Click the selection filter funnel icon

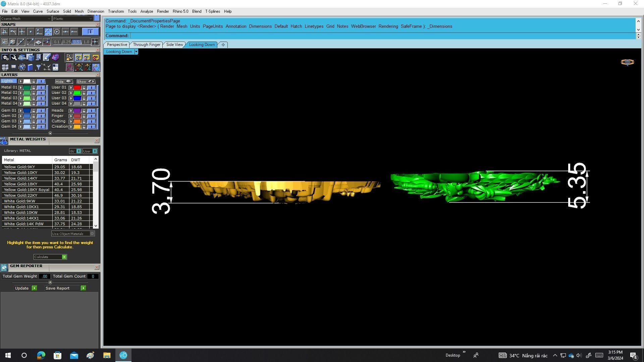tap(39, 67)
